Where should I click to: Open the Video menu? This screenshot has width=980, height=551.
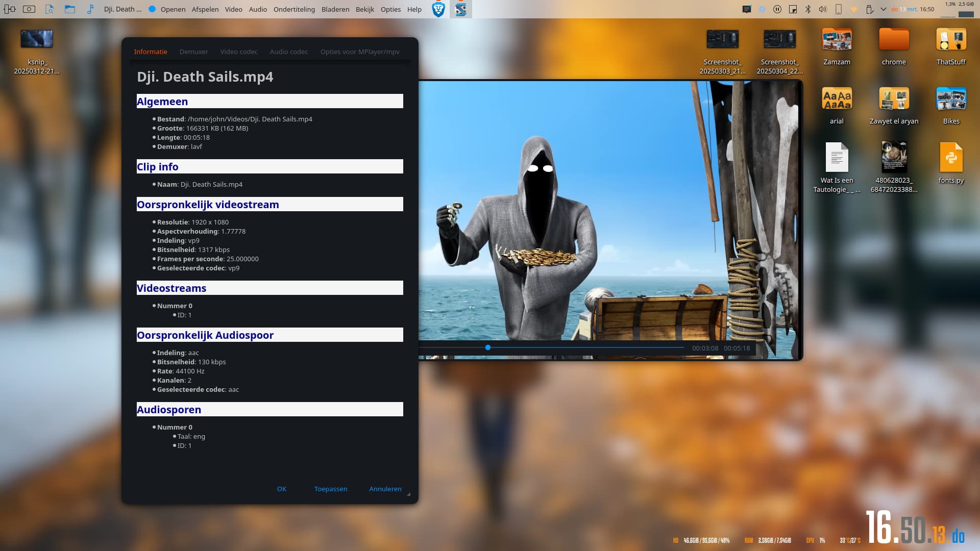pyautogui.click(x=234, y=9)
